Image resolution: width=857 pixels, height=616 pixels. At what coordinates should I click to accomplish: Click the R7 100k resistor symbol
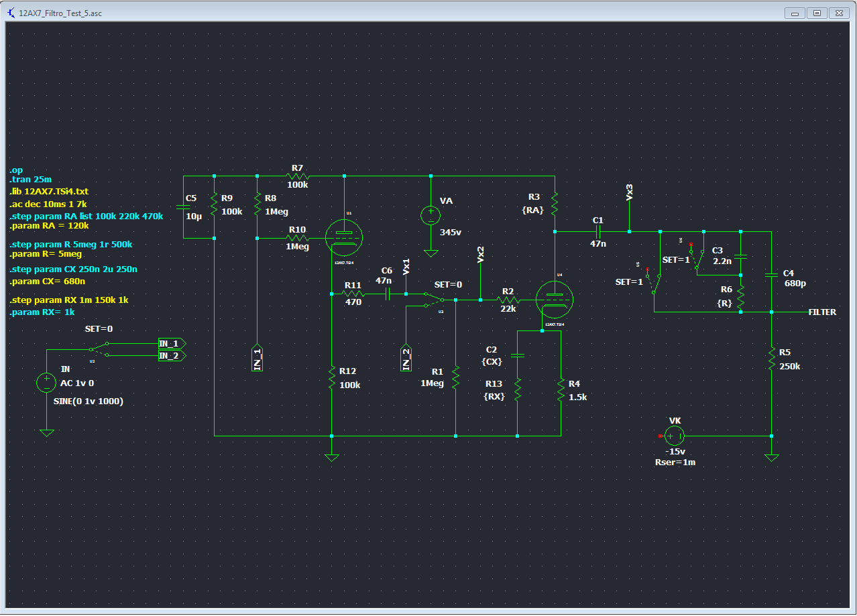click(297, 176)
